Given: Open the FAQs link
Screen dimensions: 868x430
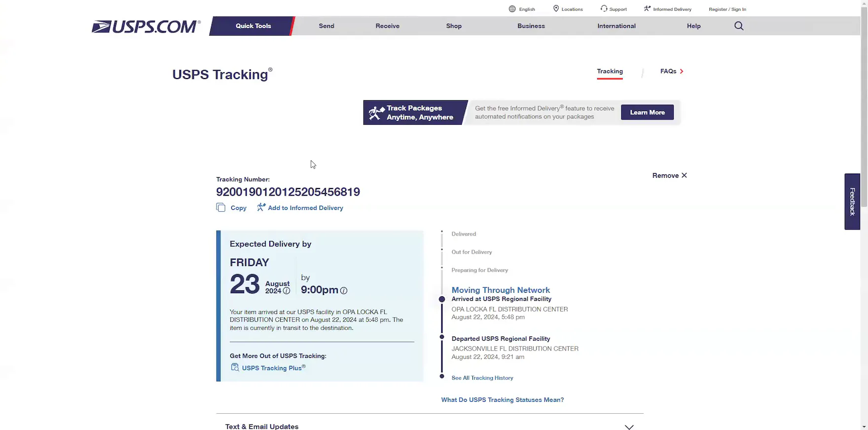Looking at the screenshot, I should pyautogui.click(x=668, y=71).
